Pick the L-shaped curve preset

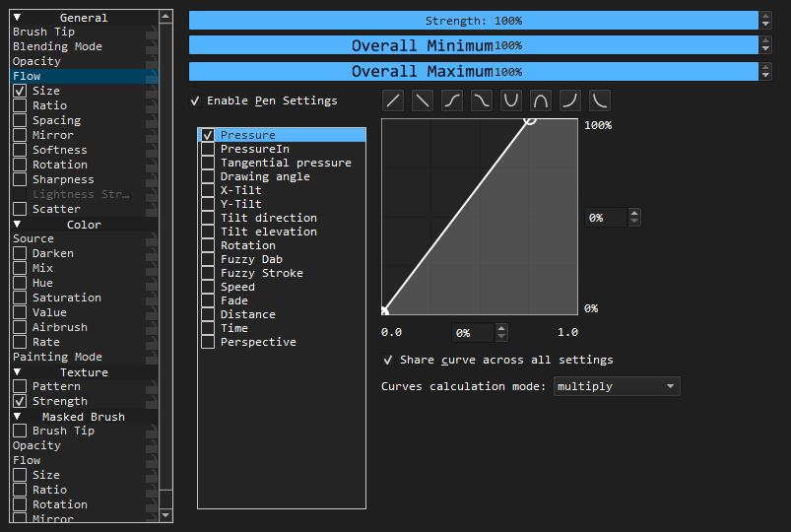pos(600,100)
